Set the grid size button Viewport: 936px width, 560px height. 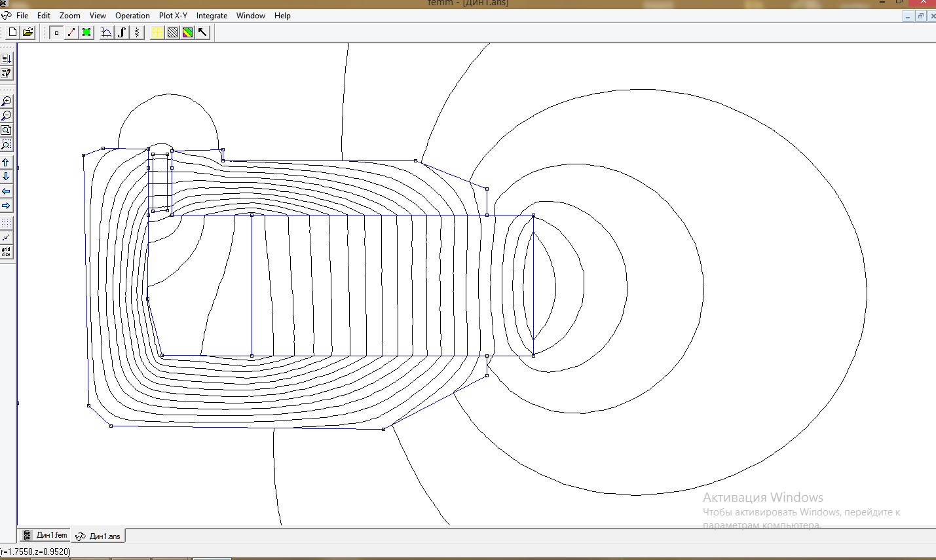7,252
